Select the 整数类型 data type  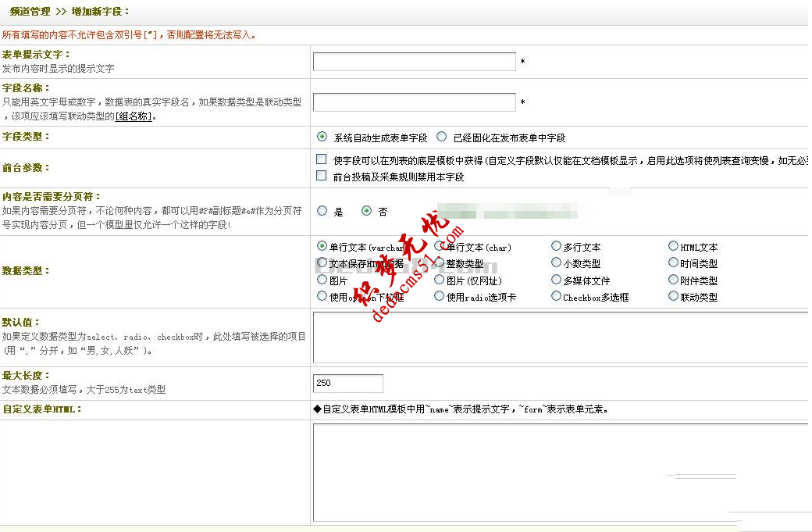point(439,262)
